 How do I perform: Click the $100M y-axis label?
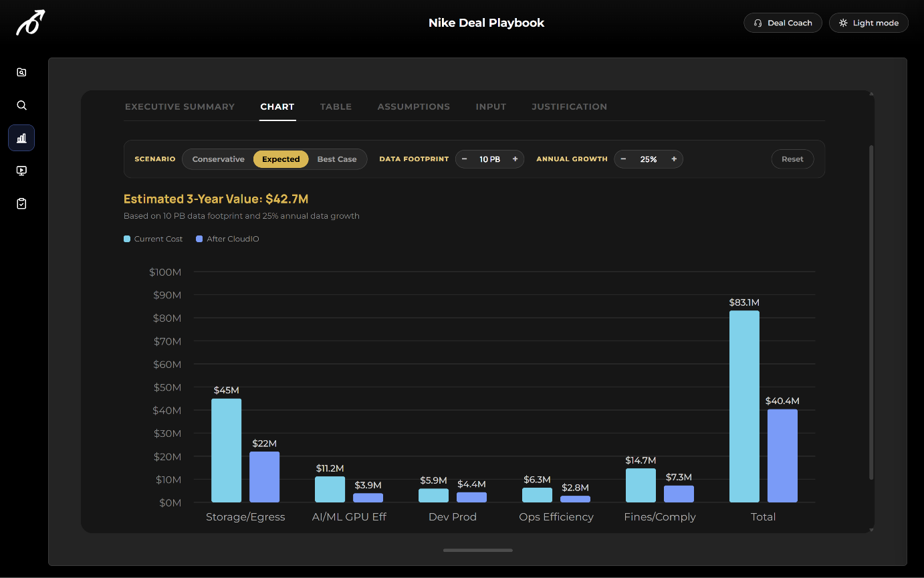coord(165,272)
